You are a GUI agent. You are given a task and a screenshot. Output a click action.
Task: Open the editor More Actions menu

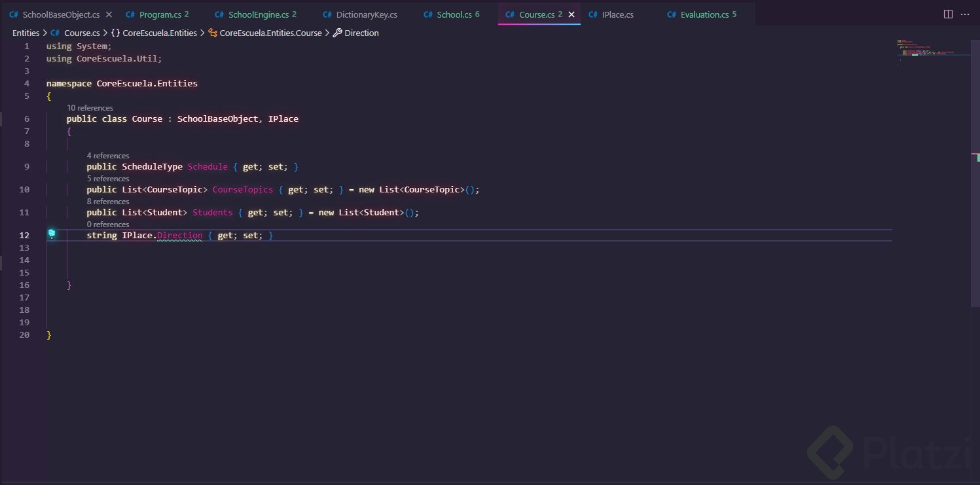pyautogui.click(x=966, y=14)
